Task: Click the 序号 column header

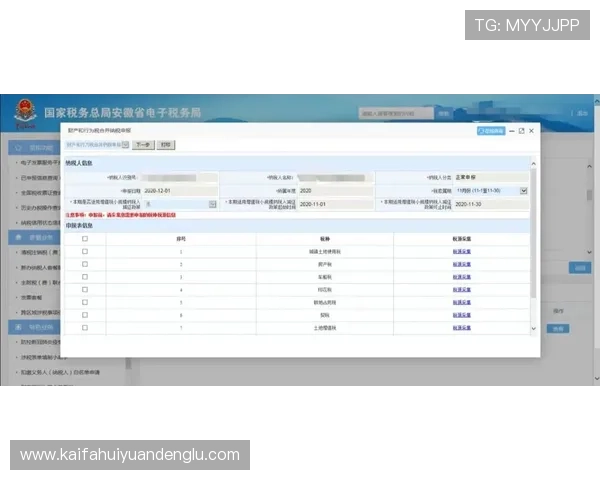Action: pos(181,238)
